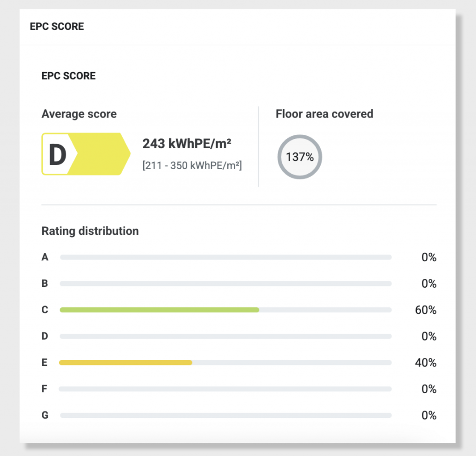Click the EPC SCORE card header title
476x456 pixels.
tap(57, 26)
